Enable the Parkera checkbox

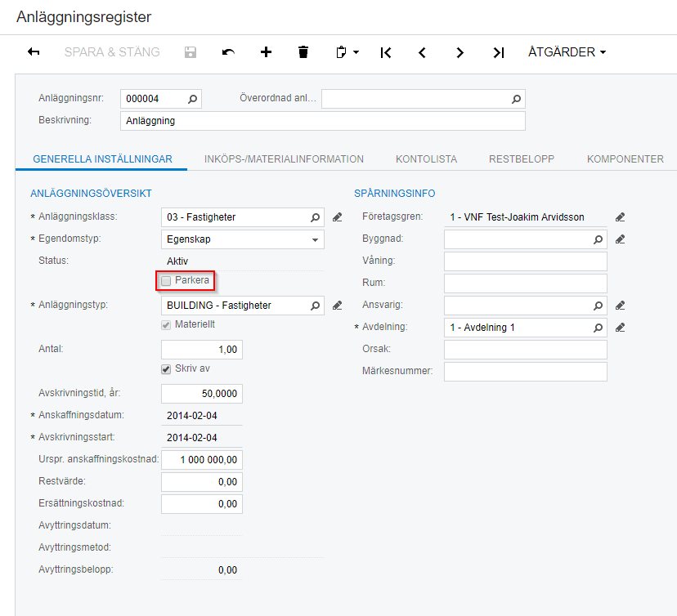167,281
